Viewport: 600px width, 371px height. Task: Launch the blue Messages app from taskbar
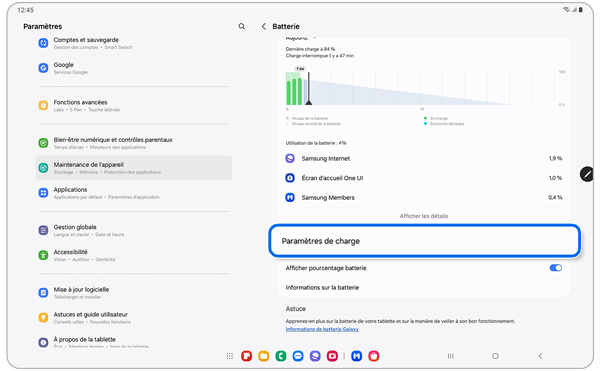tap(298, 356)
